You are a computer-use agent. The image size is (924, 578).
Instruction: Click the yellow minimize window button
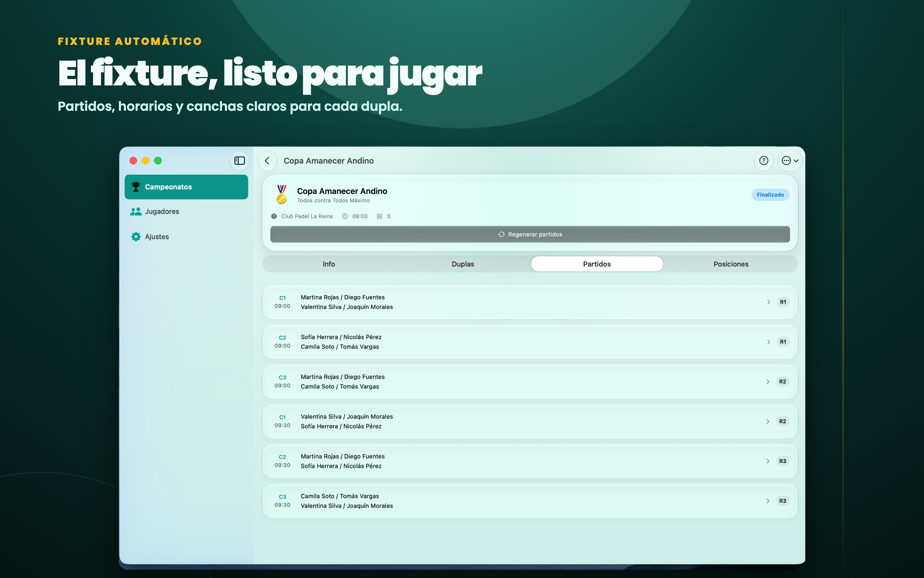pyautogui.click(x=145, y=161)
